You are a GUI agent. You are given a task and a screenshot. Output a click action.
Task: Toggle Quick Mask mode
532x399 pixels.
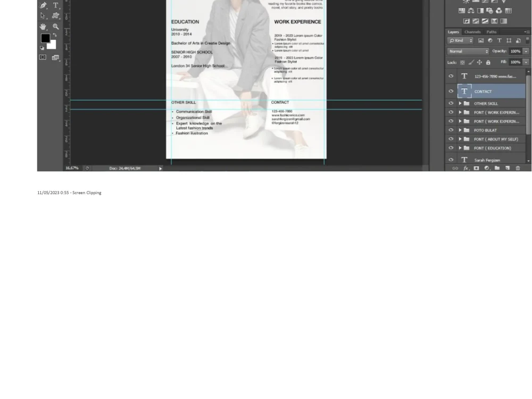(x=43, y=57)
